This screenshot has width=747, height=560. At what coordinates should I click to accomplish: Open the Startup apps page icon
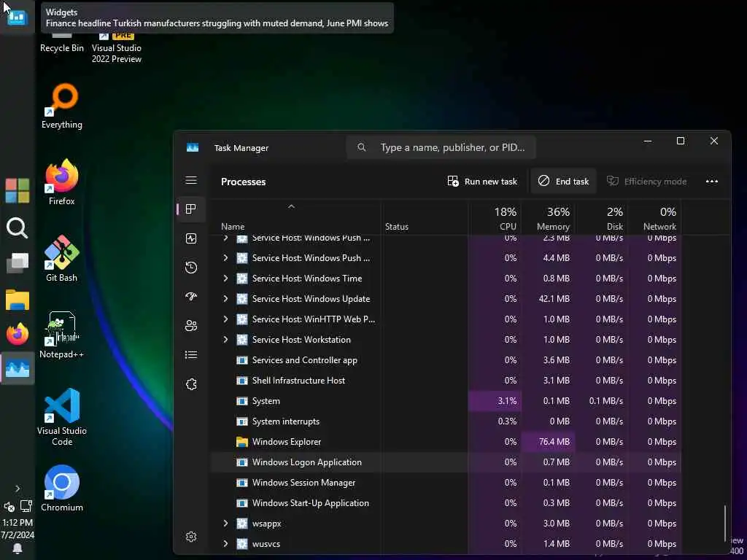pos(191,297)
